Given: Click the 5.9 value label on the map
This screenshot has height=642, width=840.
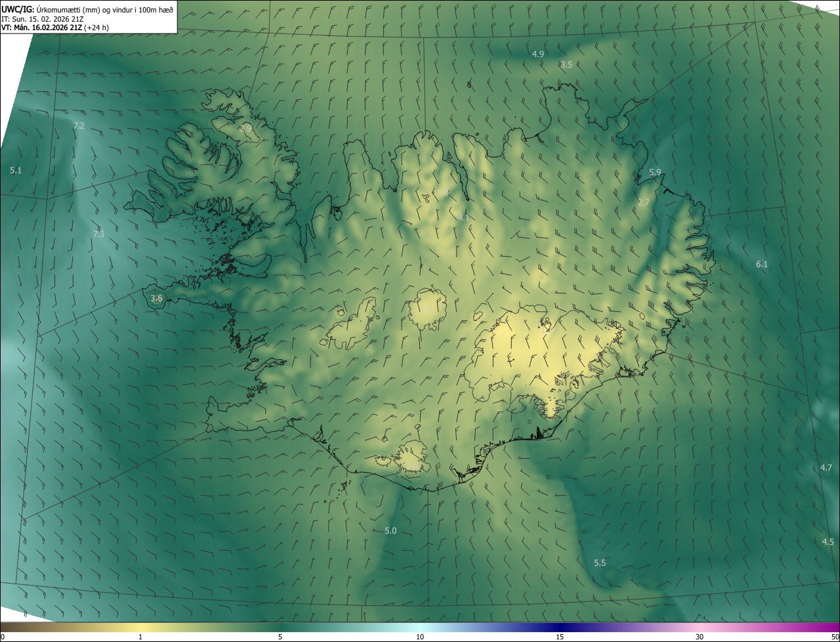Looking at the screenshot, I should pyautogui.click(x=655, y=173).
